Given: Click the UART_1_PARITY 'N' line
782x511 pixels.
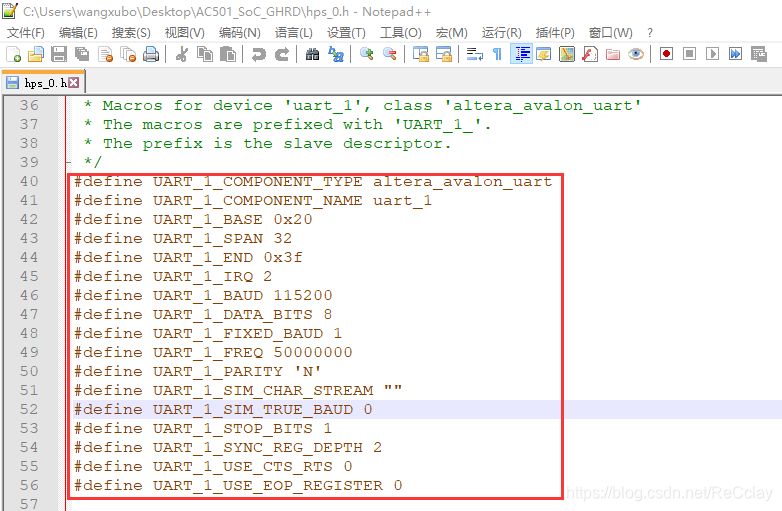Looking at the screenshot, I should point(197,371).
